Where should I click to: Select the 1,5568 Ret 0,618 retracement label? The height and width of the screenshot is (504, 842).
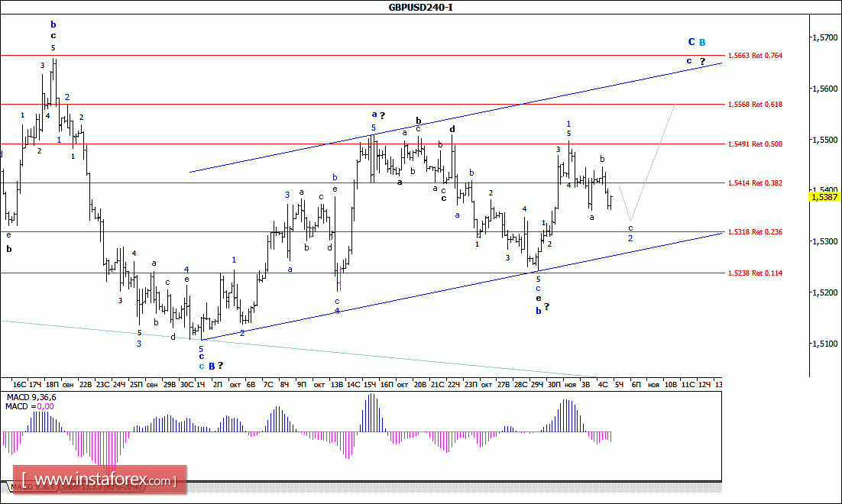(755, 104)
